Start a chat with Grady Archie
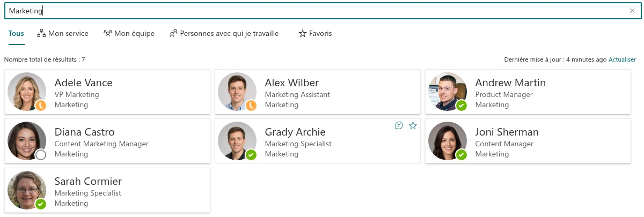Image resolution: width=644 pixels, height=217 pixels. pyautogui.click(x=399, y=125)
